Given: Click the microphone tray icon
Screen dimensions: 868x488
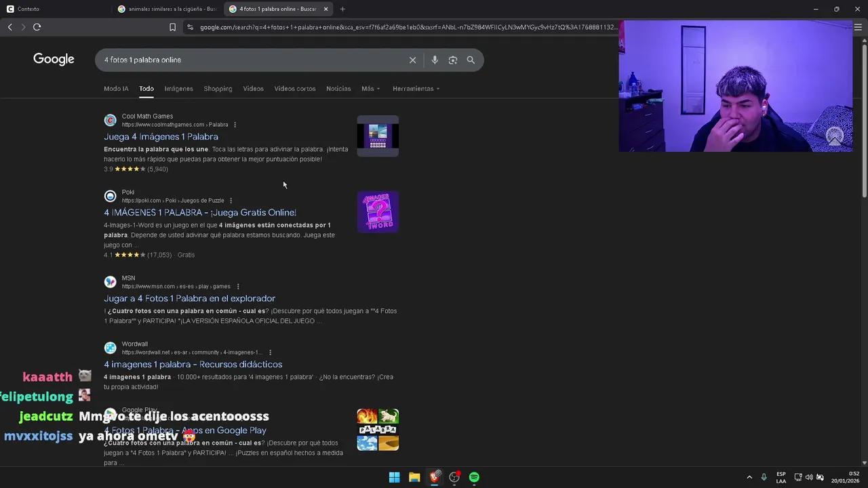Looking at the screenshot, I should click(x=764, y=477).
